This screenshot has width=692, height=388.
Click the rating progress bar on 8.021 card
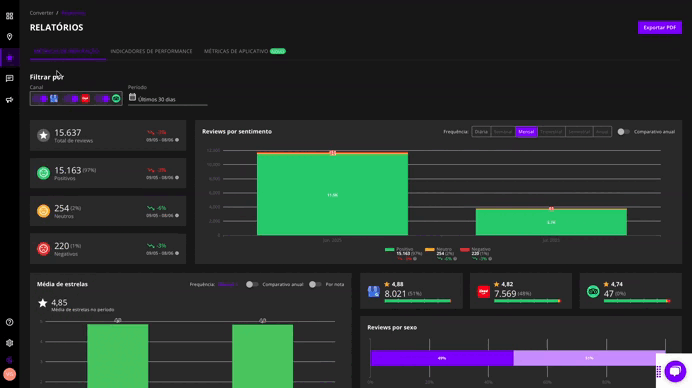tap(417, 301)
